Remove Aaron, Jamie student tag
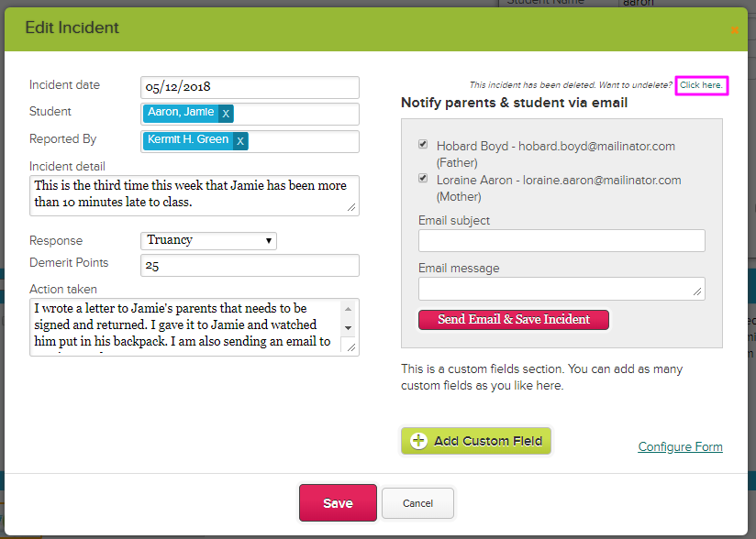This screenshot has width=756, height=539. (x=226, y=114)
